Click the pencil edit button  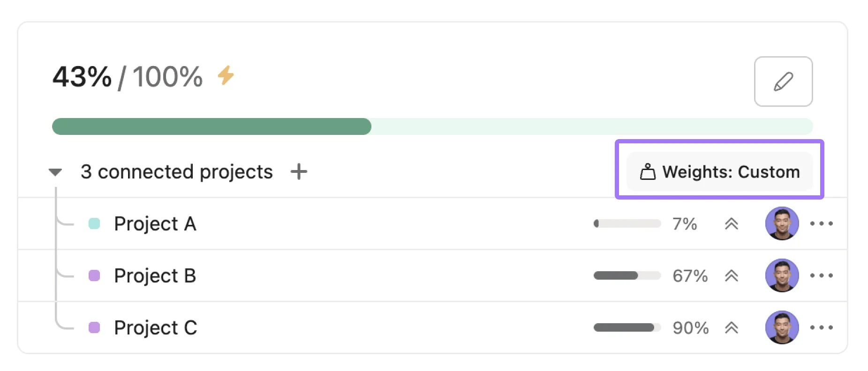[783, 82]
